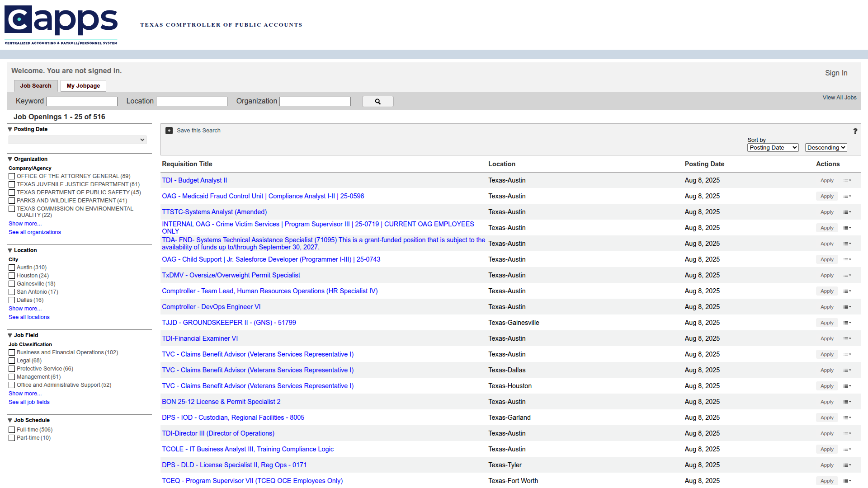Check the Gainesville city filter
This screenshot has height=488, width=868.
point(12,284)
